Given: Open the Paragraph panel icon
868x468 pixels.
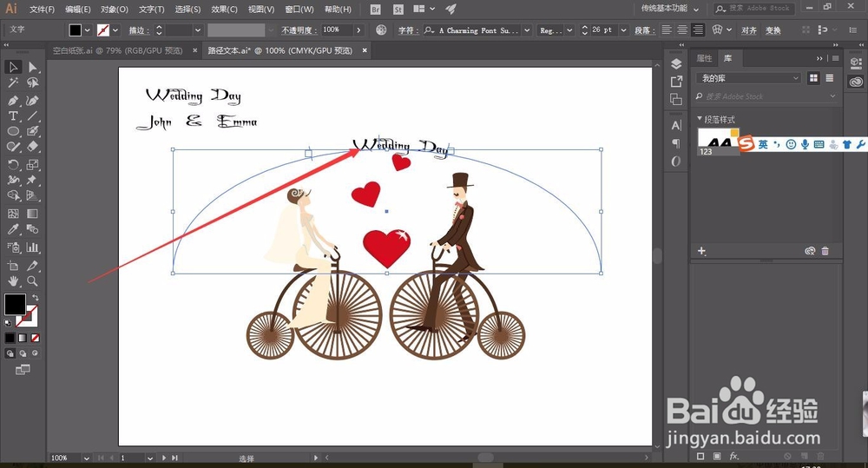Looking at the screenshot, I should [x=676, y=143].
